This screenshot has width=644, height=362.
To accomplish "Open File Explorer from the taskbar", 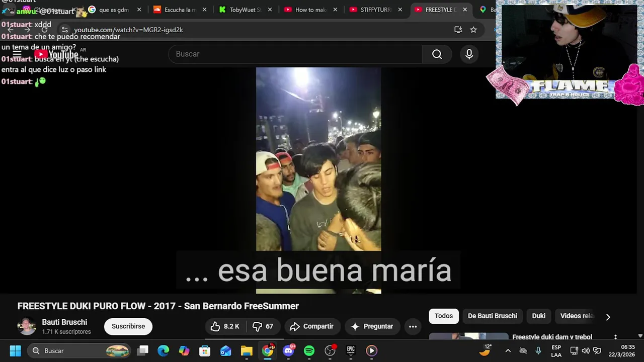I will coord(247,350).
